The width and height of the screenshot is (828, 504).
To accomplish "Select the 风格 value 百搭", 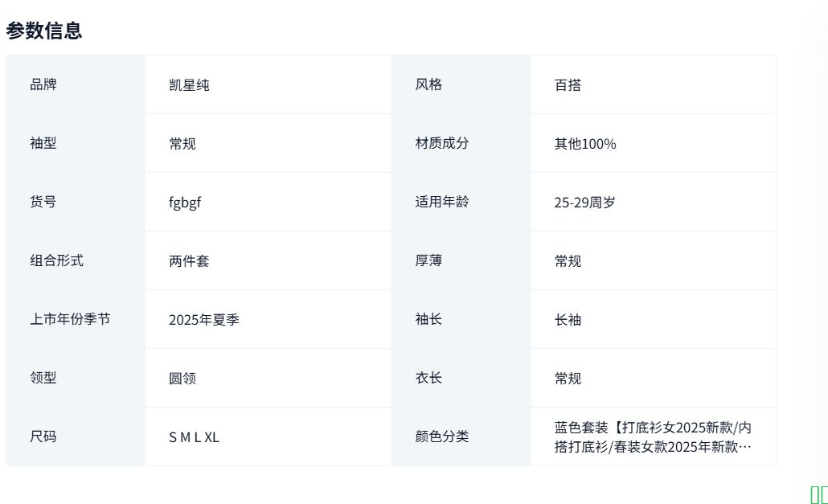I will 568,84.
